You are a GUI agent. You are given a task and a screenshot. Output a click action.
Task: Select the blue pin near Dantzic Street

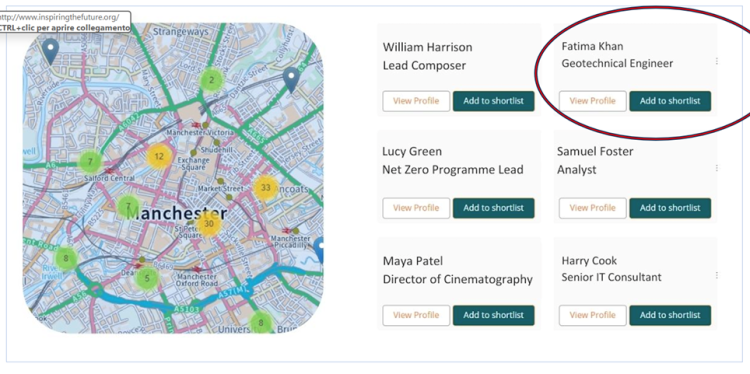[x=291, y=79]
